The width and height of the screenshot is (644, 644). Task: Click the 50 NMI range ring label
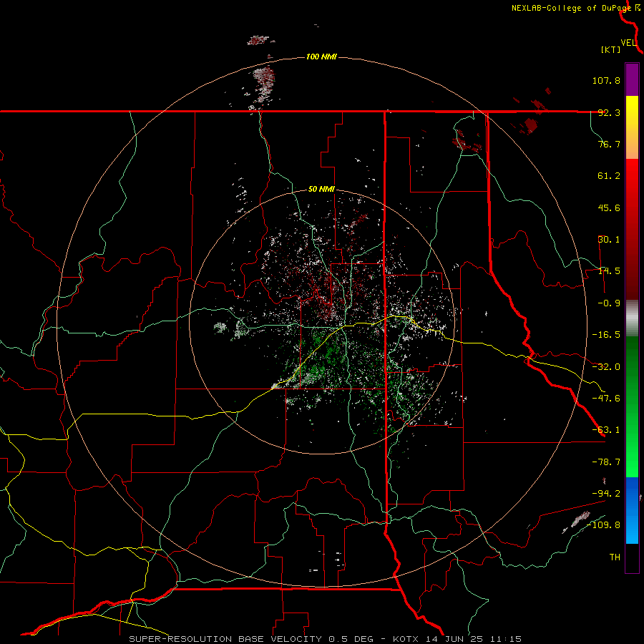click(321, 190)
